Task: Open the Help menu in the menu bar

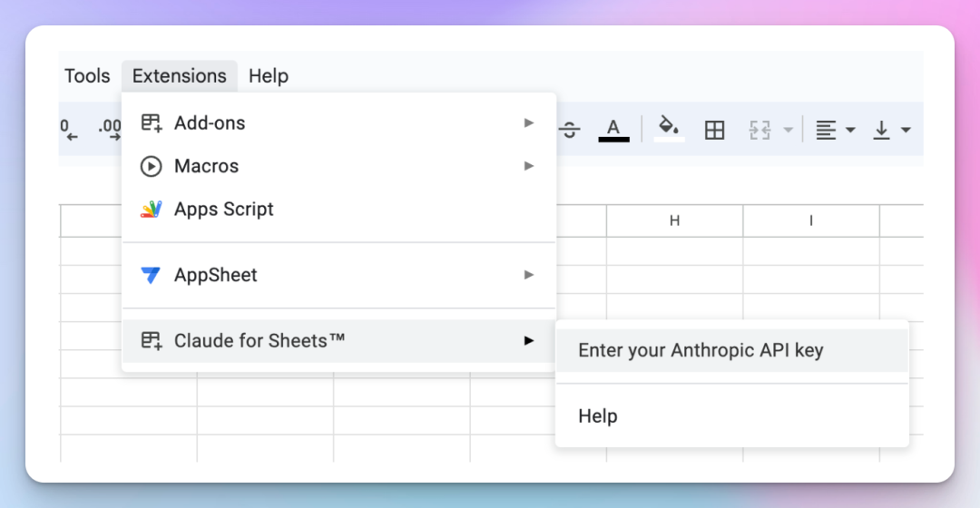Action: click(268, 76)
